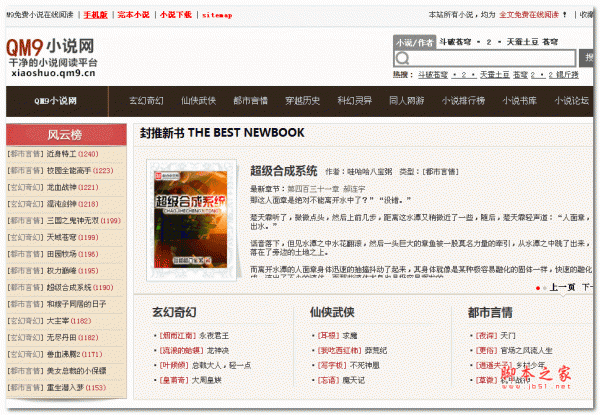Screen dimensions: 600x415
Task: Open ranked novel 超级合成系统 in sidebar
Action: click(69, 288)
